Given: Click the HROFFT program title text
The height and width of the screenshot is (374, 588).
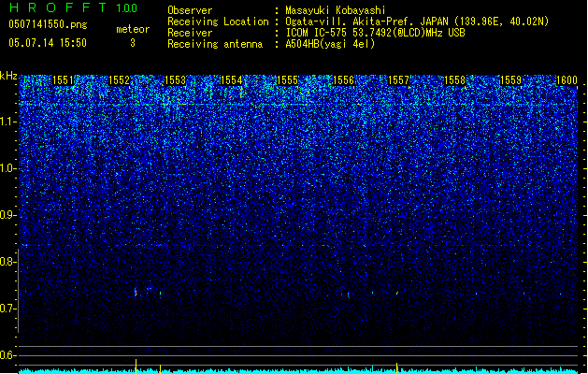Looking at the screenshot, I should (x=58, y=7).
